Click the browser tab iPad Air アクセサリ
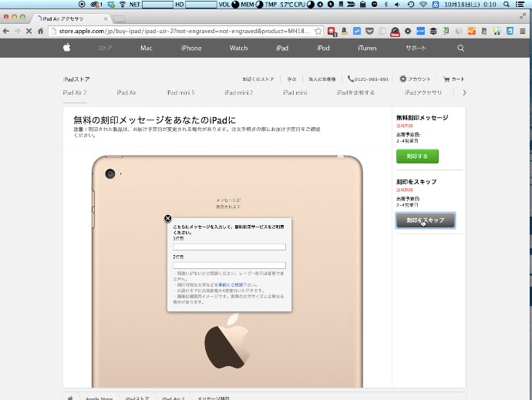The image size is (532, 400). 70,18
